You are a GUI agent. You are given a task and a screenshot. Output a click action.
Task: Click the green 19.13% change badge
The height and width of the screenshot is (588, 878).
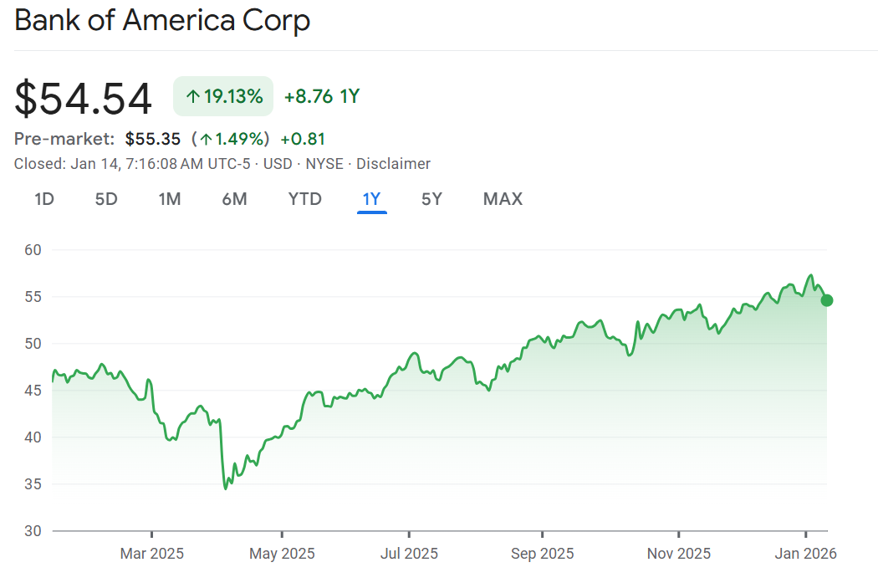223,96
